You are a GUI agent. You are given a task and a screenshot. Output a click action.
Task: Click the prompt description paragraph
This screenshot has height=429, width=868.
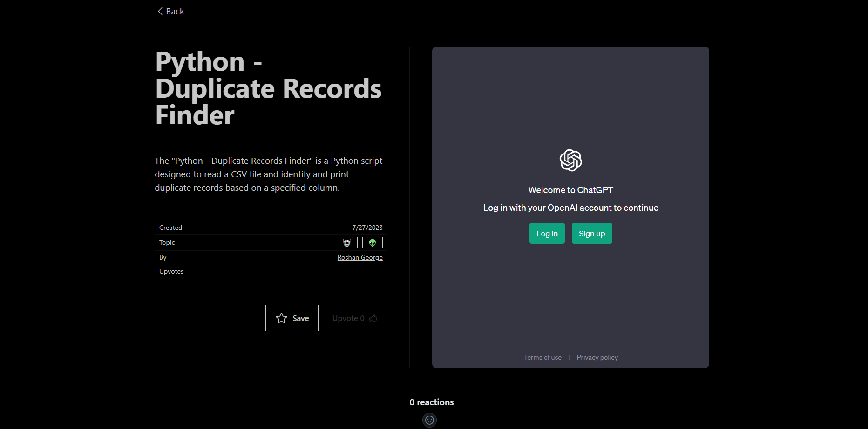tap(269, 174)
